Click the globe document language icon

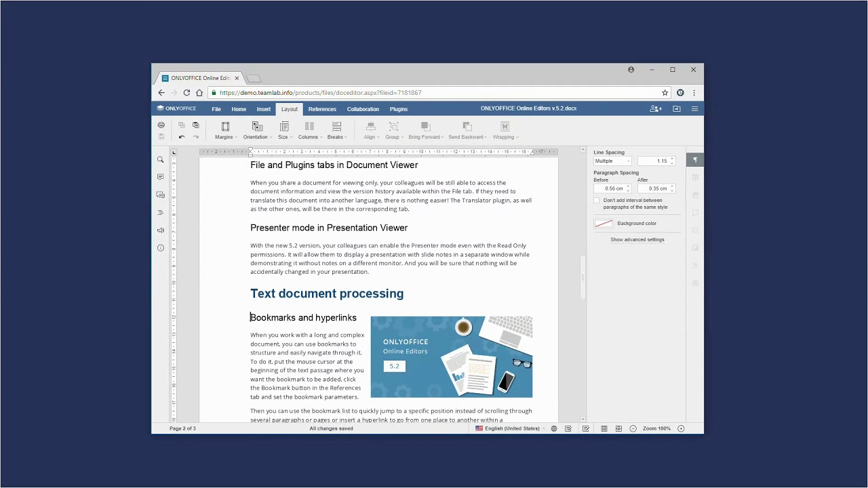coord(554,428)
